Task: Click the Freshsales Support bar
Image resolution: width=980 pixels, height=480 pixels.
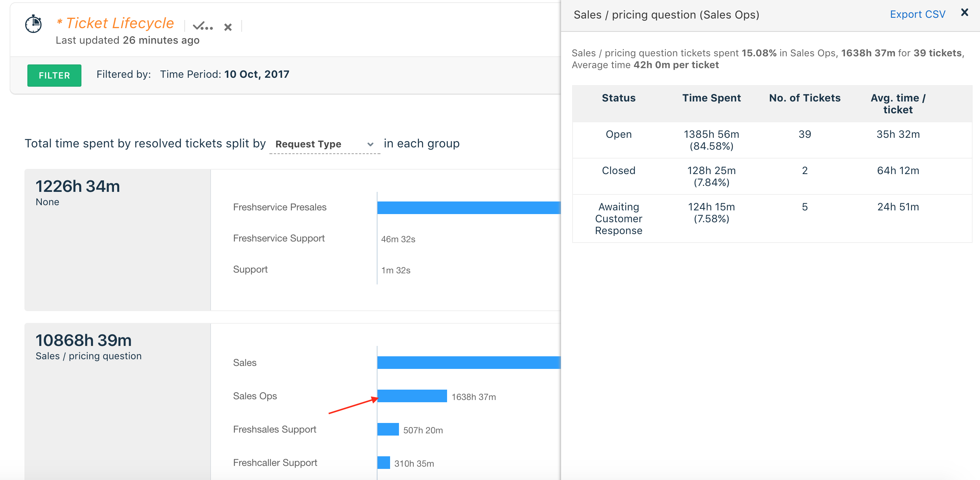Action: coord(388,429)
